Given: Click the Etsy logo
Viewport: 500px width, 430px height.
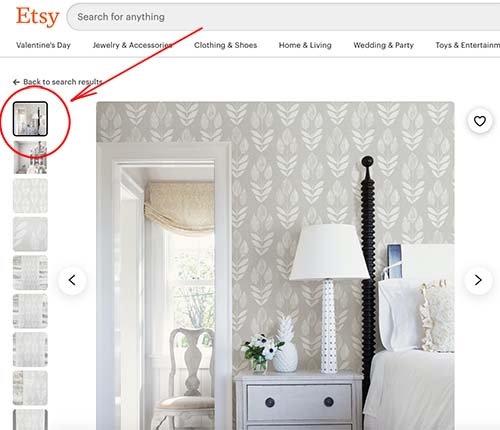Looking at the screenshot, I should [37, 17].
